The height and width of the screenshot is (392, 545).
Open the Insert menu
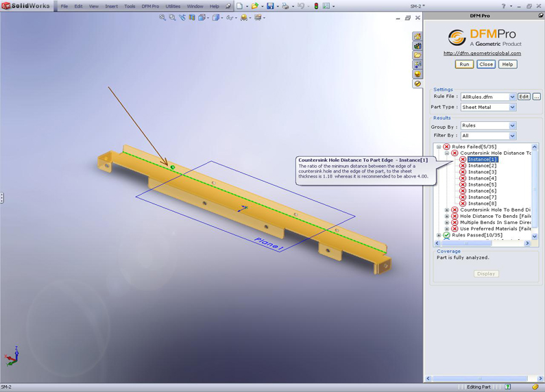(112, 6)
